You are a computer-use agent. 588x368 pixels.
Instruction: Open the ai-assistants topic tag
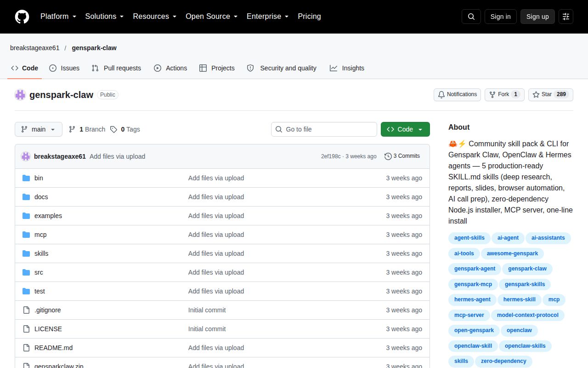(x=548, y=238)
